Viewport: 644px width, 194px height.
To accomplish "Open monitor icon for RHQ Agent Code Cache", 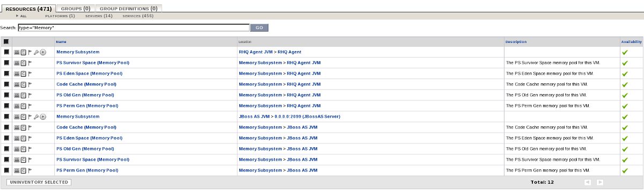I will (17, 84).
